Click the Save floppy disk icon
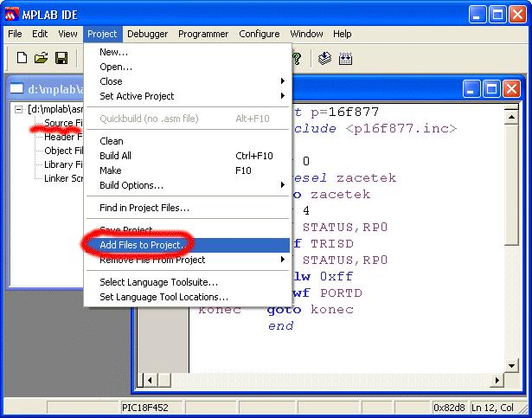 click(x=61, y=58)
